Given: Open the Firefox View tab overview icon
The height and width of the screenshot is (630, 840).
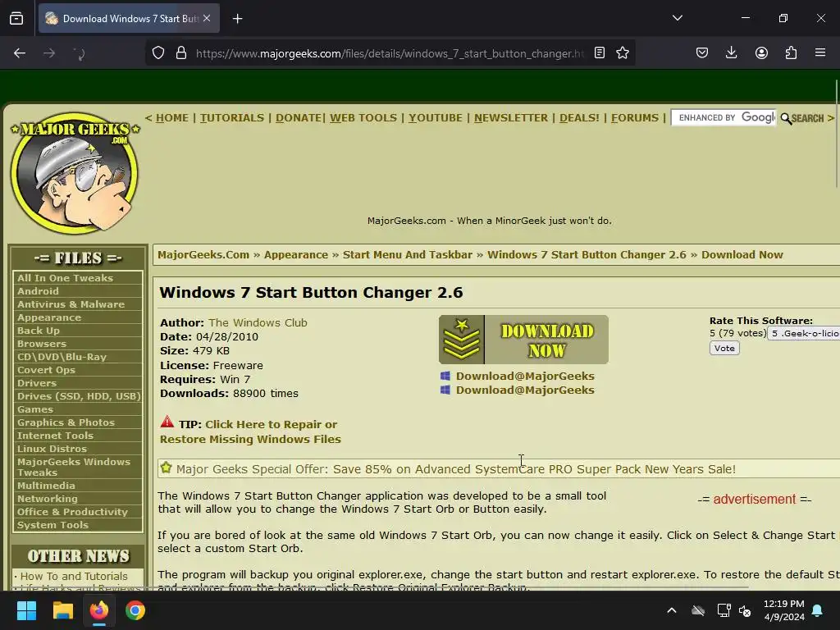Looking at the screenshot, I should click(16, 18).
